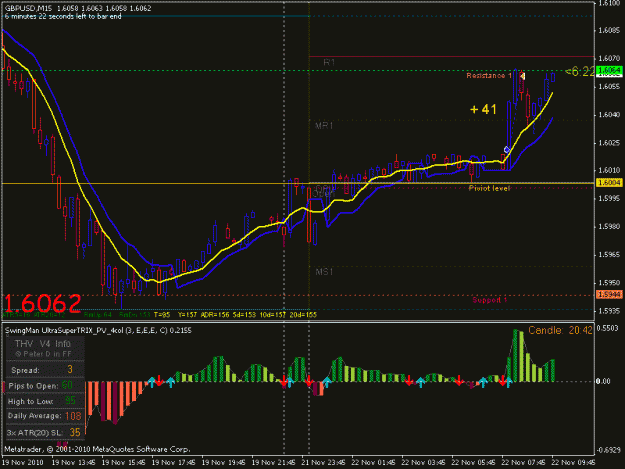The image size is (625, 469).
Task: Click the 'Spread: 3' info row
Action: [x=45, y=370]
